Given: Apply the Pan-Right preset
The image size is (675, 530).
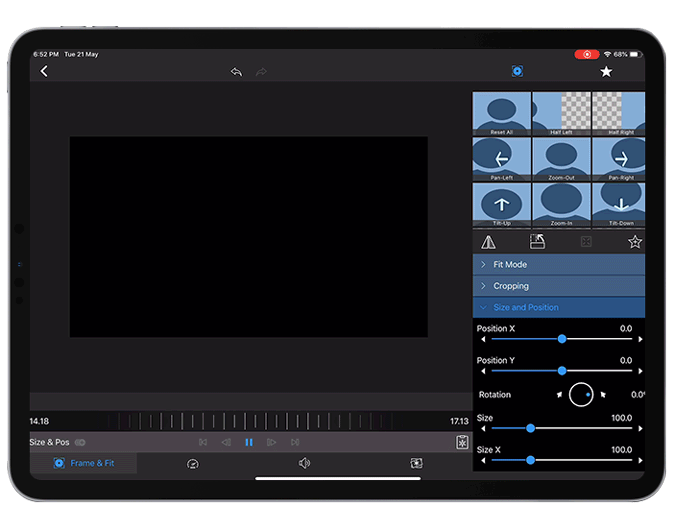Looking at the screenshot, I should pos(619,159).
